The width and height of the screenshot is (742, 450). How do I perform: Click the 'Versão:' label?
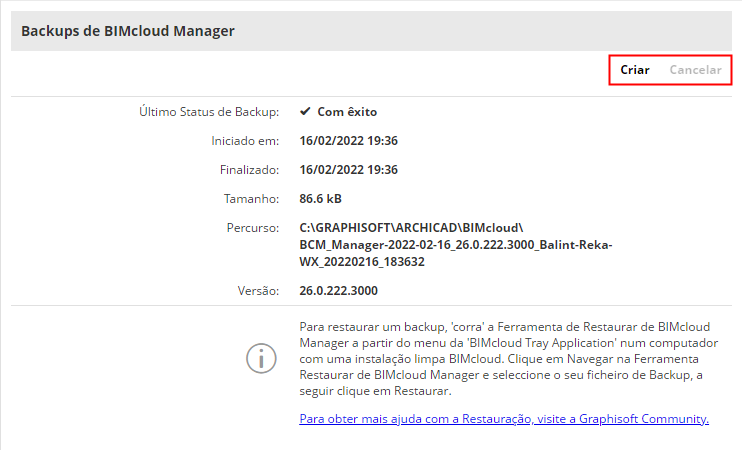click(256, 291)
